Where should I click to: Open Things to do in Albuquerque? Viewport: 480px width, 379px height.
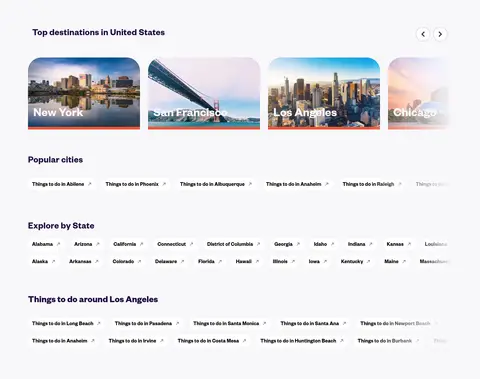point(216,184)
